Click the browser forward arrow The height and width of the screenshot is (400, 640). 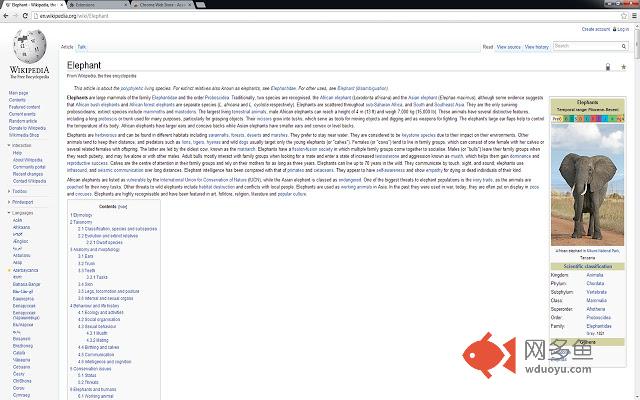(x=15, y=16)
